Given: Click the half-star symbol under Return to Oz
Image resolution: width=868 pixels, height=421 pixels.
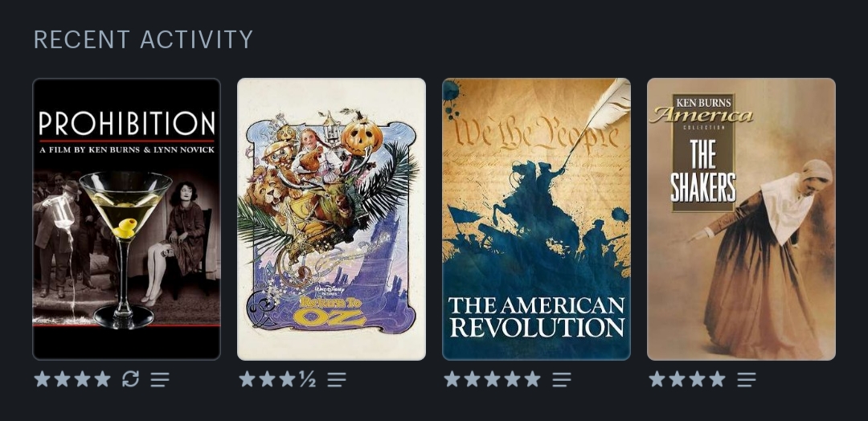Looking at the screenshot, I should tap(307, 379).
